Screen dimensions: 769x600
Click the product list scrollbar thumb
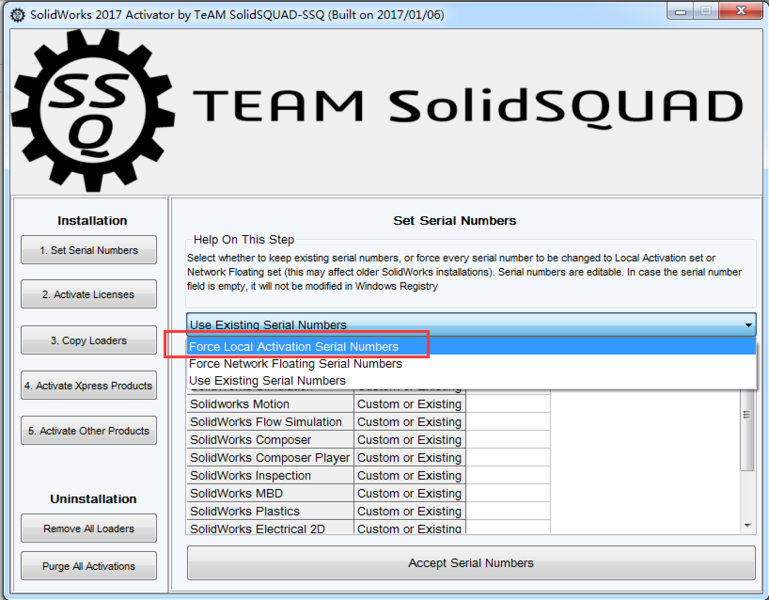click(x=747, y=431)
